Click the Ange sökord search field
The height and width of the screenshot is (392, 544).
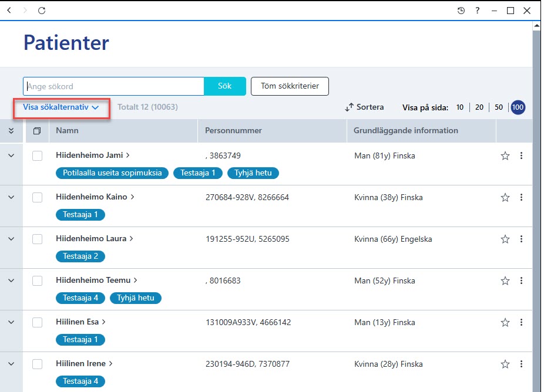coord(113,86)
